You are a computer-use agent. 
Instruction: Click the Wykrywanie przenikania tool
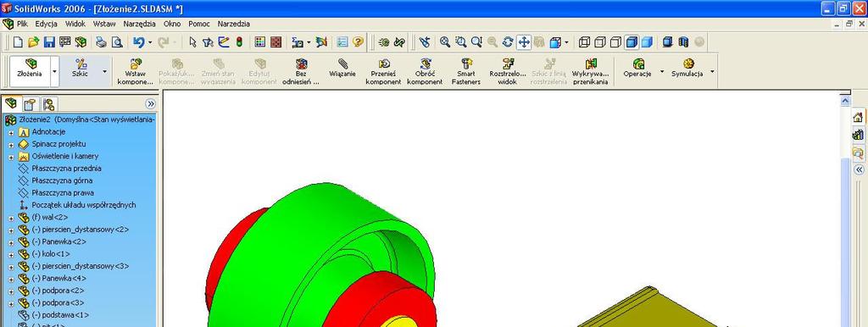(x=591, y=71)
